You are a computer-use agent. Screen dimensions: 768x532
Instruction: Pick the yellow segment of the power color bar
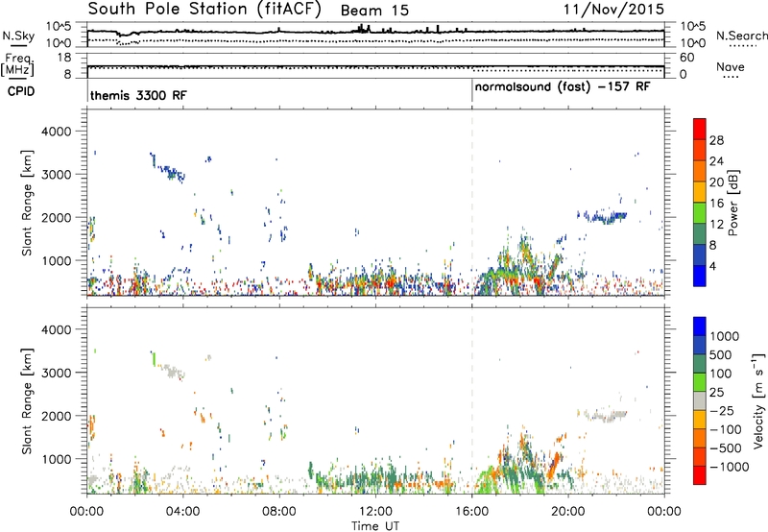[x=700, y=192]
